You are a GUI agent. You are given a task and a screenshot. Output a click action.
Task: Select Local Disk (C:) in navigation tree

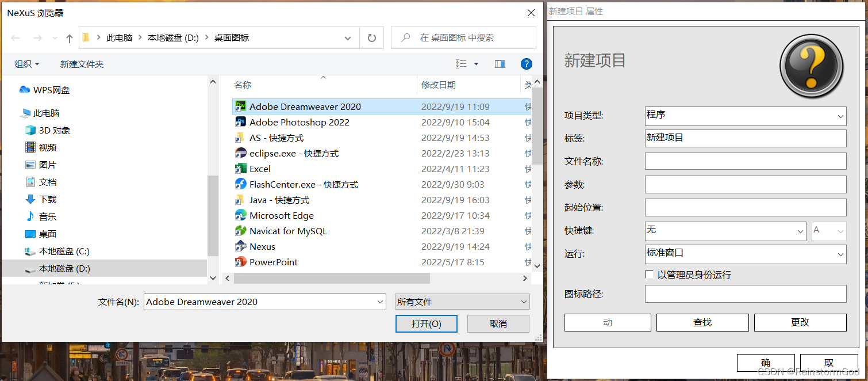(x=57, y=251)
